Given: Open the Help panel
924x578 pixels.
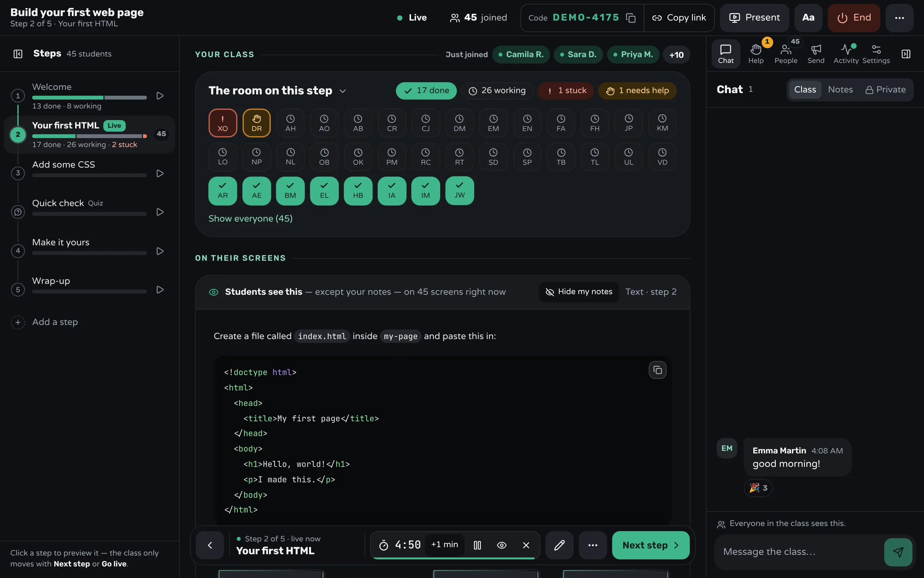Looking at the screenshot, I should (x=756, y=54).
